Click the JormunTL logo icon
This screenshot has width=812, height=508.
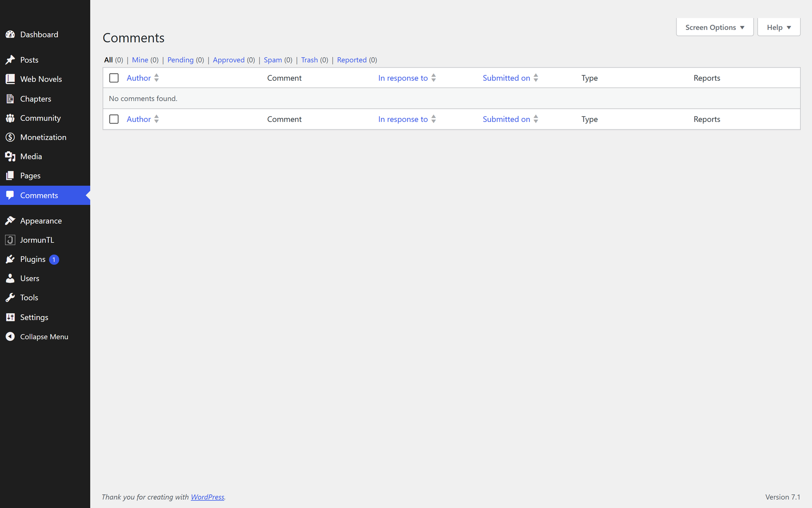point(10,240)
